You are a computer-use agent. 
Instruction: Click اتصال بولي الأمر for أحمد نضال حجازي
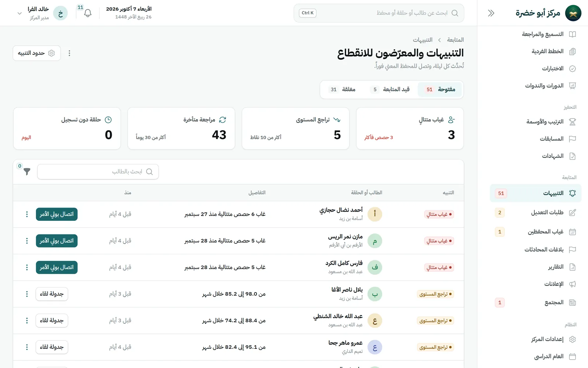(57, 214)
